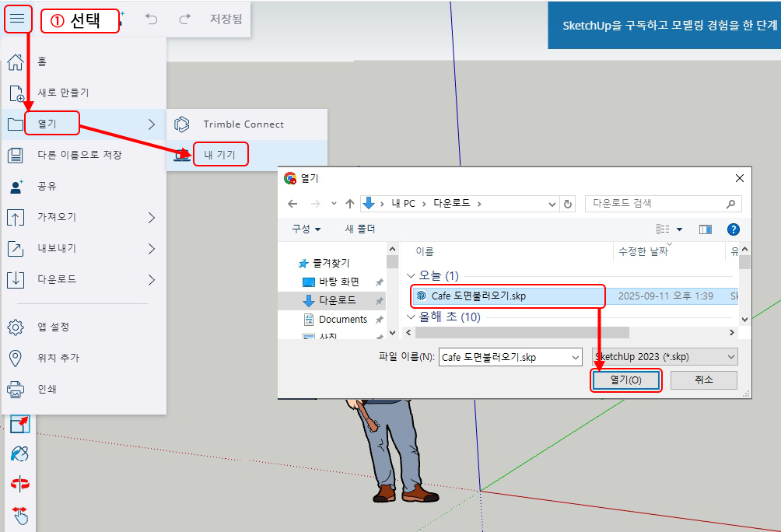781x532 pixels.
Task: Expand the 내보내기 submenu
Action: [84, 249]
